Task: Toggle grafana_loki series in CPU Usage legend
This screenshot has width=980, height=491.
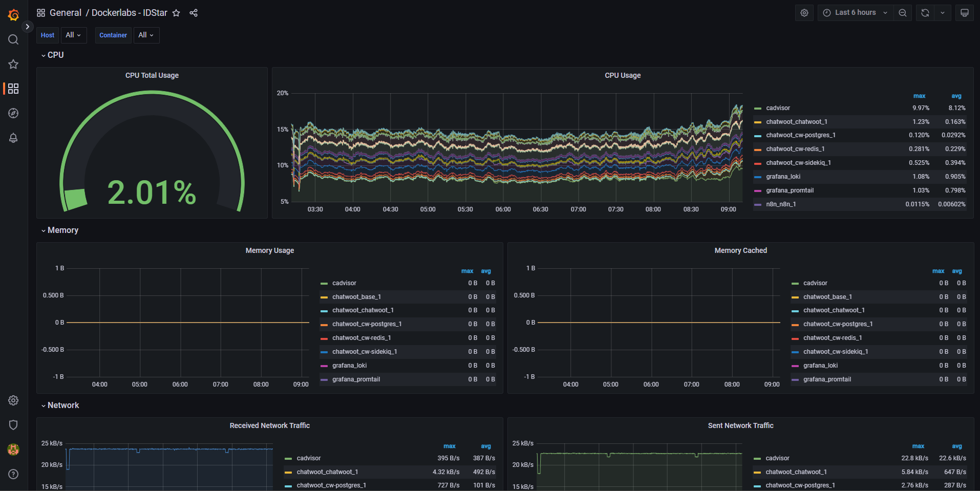Action: (783, 177)
